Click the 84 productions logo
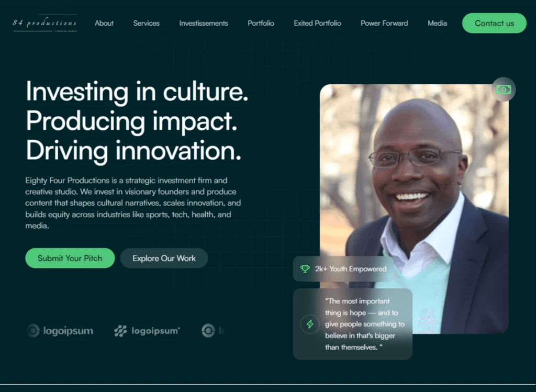The image size is (536, 392). click(x=45, y=23)
